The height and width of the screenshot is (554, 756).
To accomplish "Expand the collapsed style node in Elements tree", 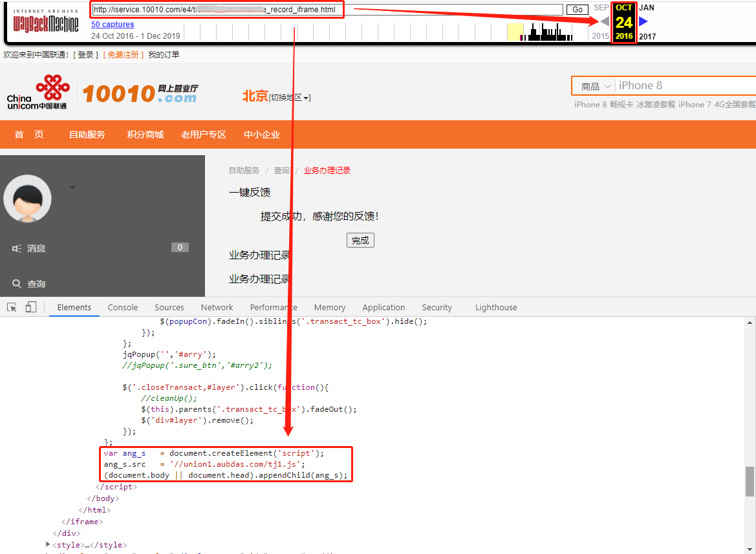I will (x=48, y=545).
